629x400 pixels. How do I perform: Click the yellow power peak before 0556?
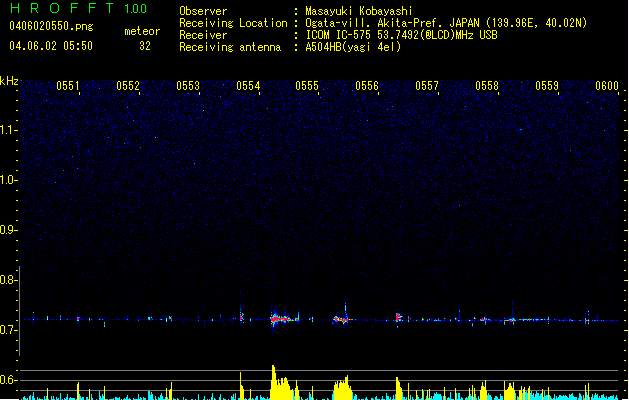pyautogui.click(x=342, y=388)
